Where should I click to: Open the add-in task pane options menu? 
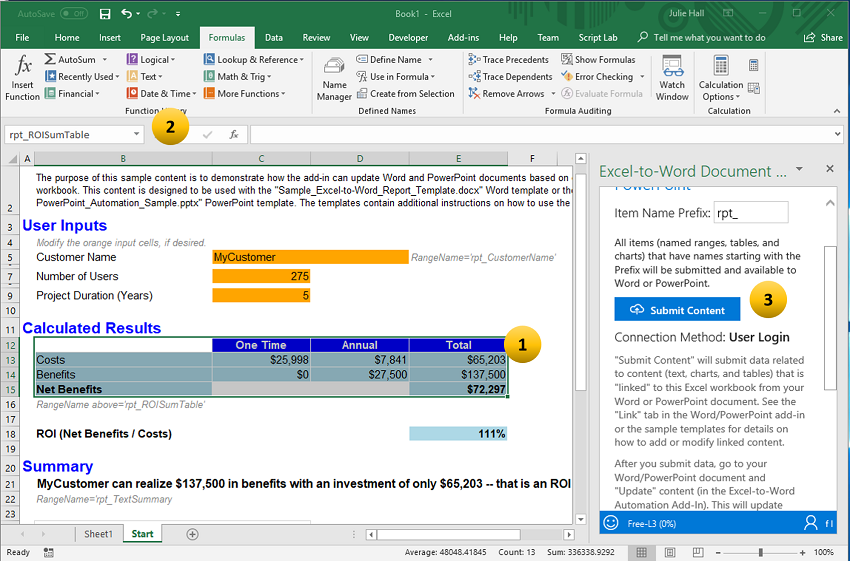point(799,169)
